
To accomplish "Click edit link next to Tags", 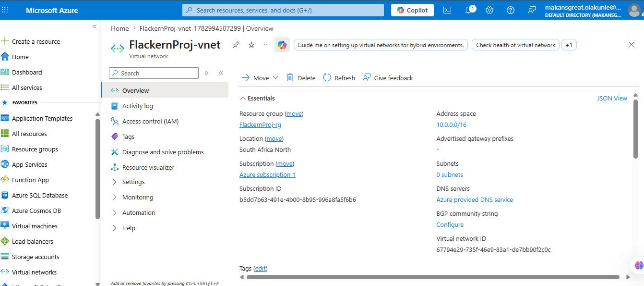I will [260, 268].
